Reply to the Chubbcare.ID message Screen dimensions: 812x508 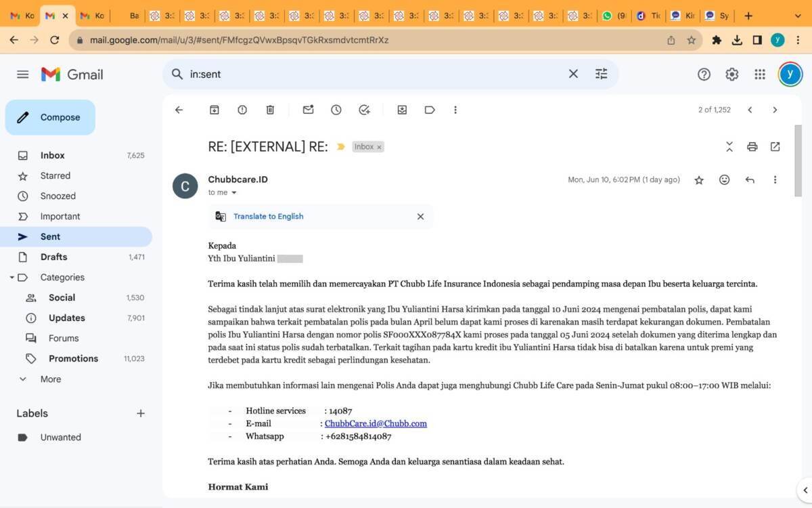coord(750,180)
